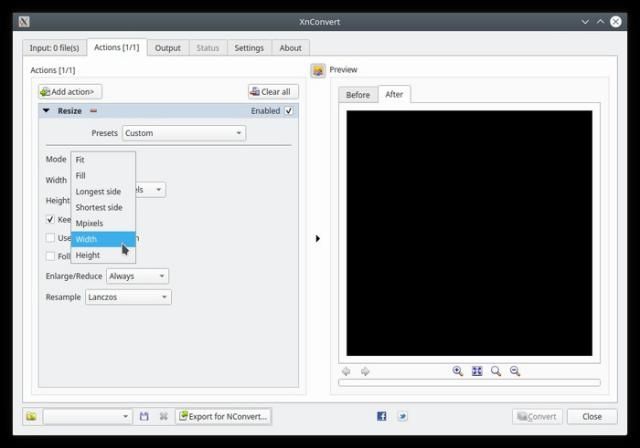
Task: Collapse the Resize action section
Action: click(46, 111)
